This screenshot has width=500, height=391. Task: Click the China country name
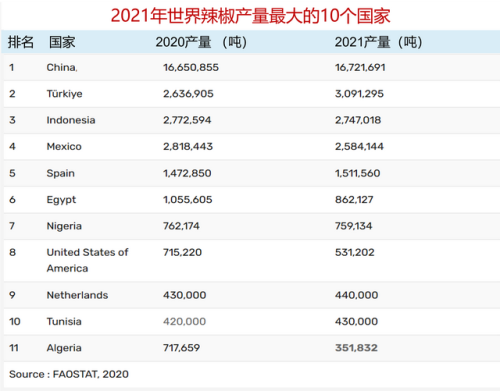(x=62, y=67)
